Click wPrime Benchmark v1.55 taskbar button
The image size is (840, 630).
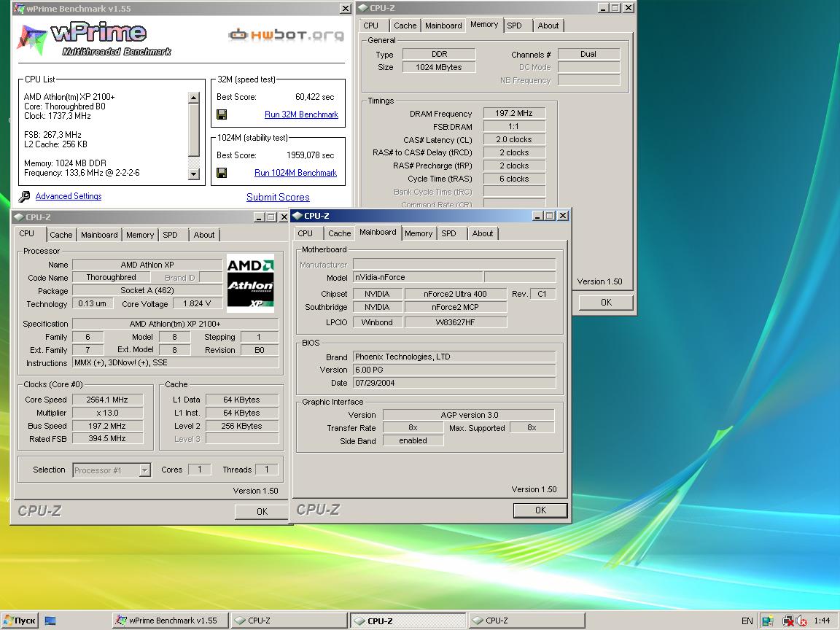(x=171, y=621)
